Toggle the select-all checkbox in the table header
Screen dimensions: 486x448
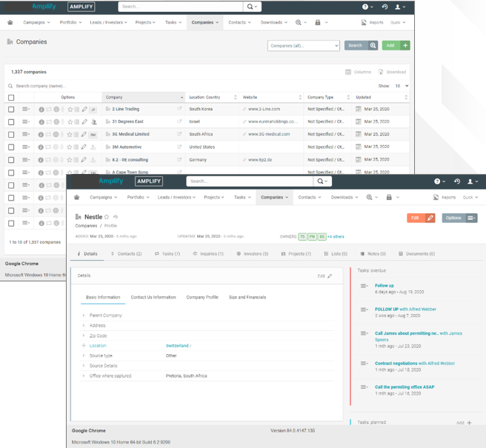tap(11, 98)
